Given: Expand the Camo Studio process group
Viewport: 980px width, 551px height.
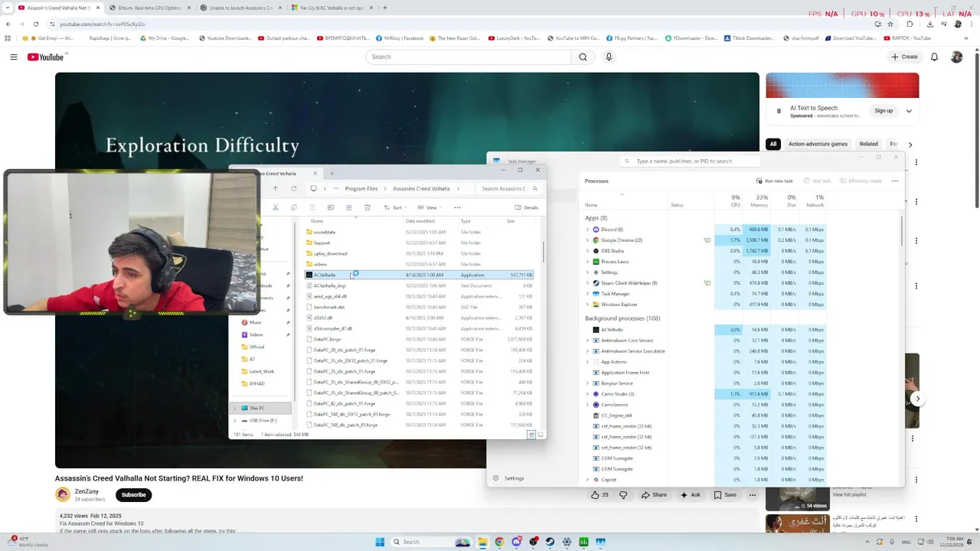Looking at the screenshot, I should (x=587, y=394).
